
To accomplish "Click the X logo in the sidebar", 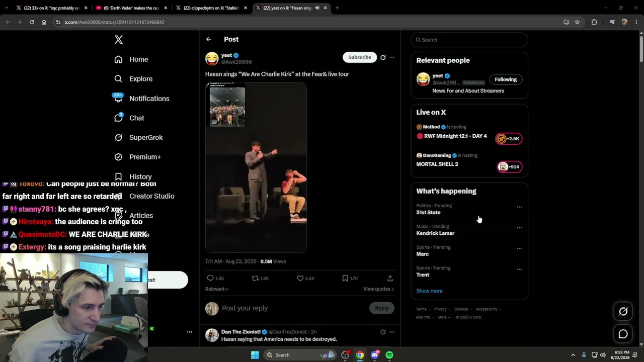I will 119,40.
